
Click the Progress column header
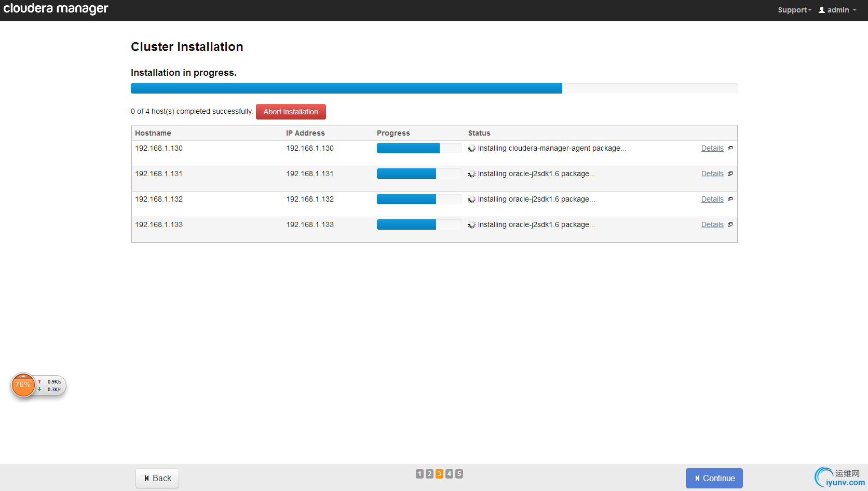394,133
